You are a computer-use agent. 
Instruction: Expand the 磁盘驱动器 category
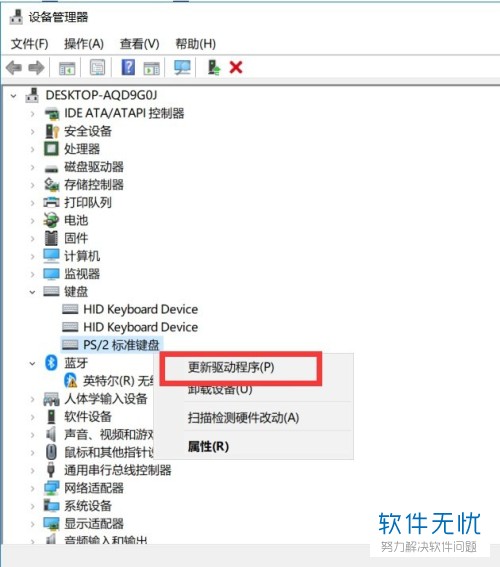click(33, 167)
